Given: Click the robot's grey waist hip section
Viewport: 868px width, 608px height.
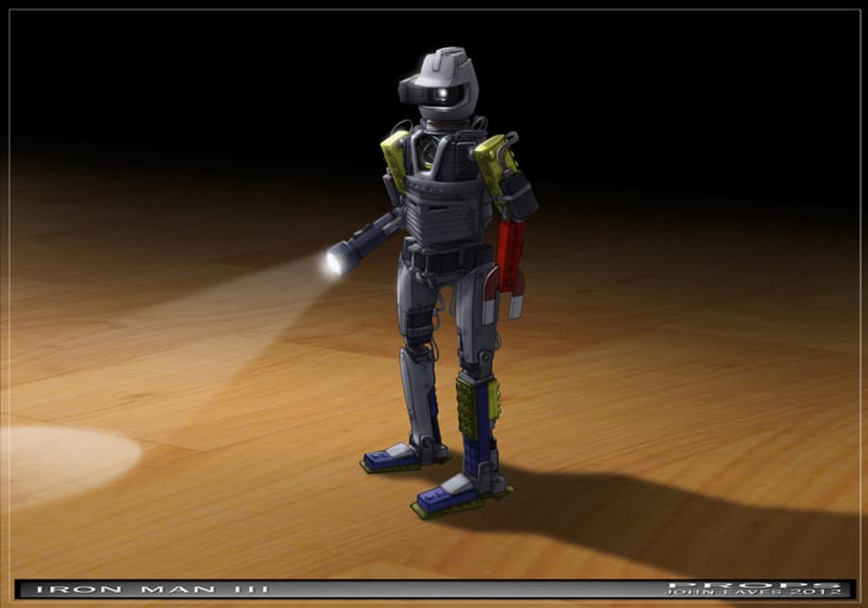Looking at the screenshot, I should (x=448, y=260).
